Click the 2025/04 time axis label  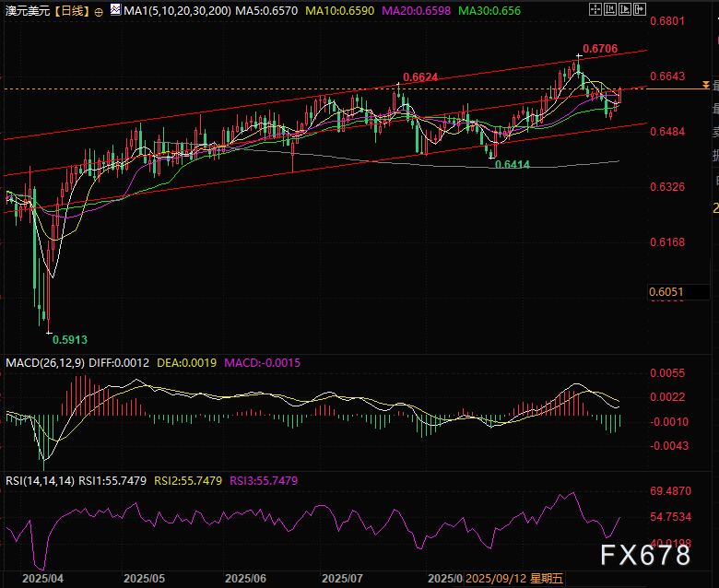click(42, 578)
